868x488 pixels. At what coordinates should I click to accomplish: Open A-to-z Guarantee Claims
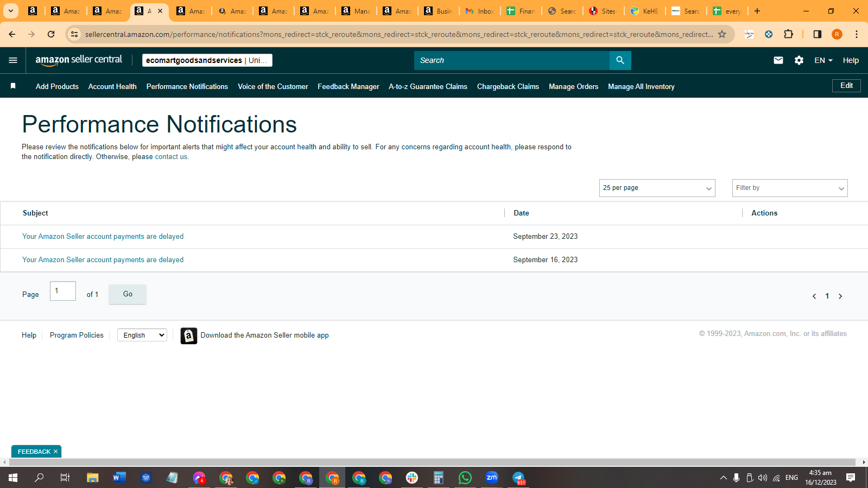click(x=428, y=86)
